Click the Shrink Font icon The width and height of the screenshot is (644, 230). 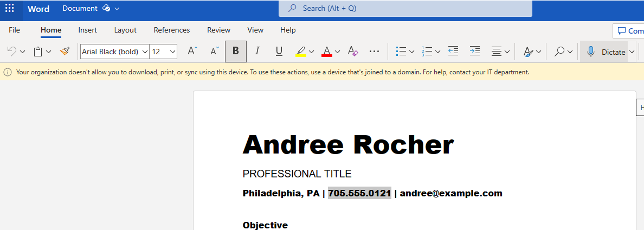point(215,52)
